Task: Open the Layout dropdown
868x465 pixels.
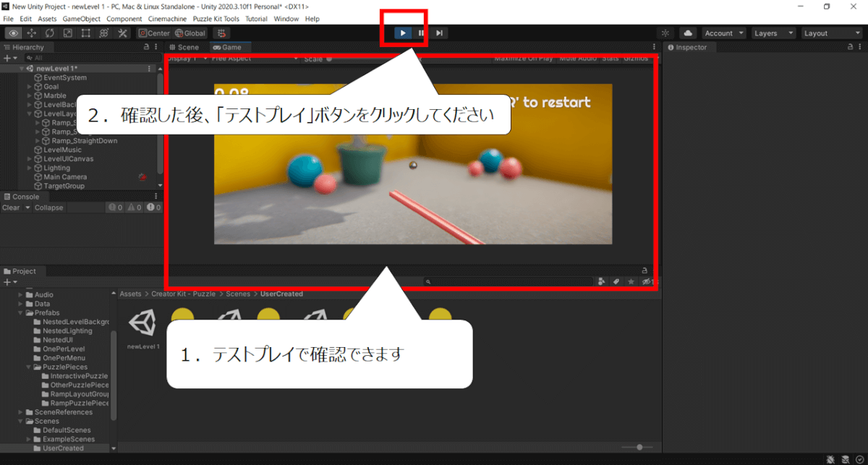Action: click(831, 33)
